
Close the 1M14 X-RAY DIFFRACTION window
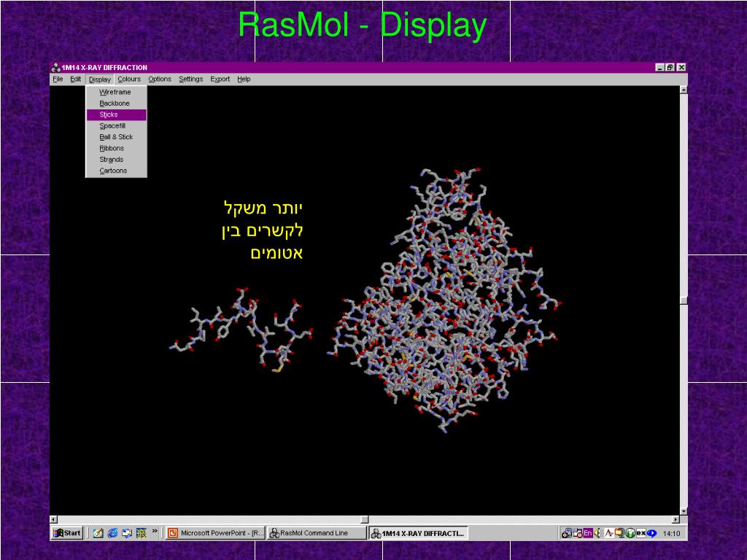click(x=682, y=68)
